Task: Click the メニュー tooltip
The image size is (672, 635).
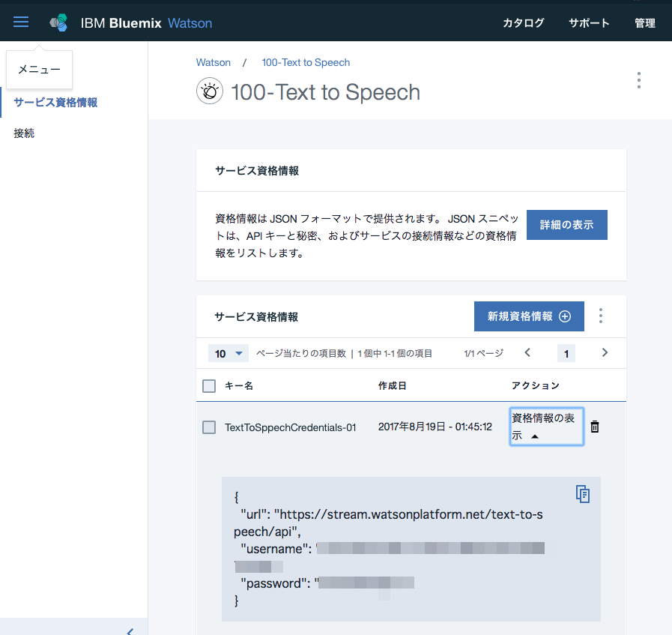Action: [40, 69]
